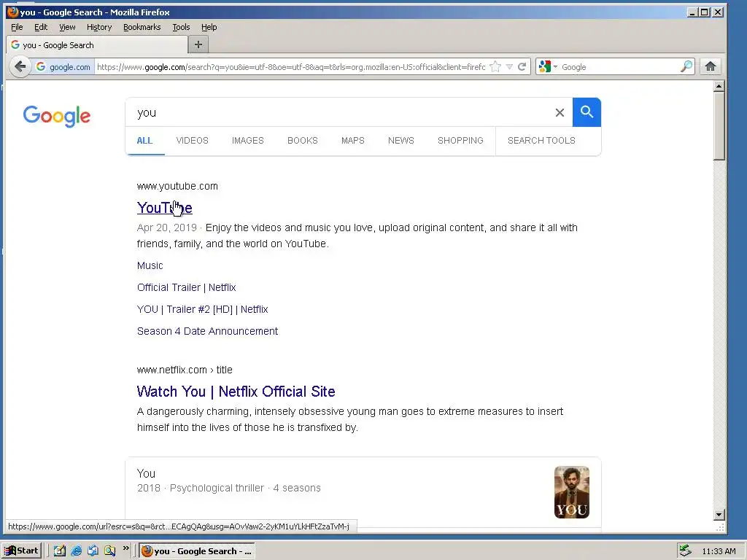Viewport: 747px width, 560px height.
Task: Submit search with the blue magnifier button
Action: pos(587,112)
